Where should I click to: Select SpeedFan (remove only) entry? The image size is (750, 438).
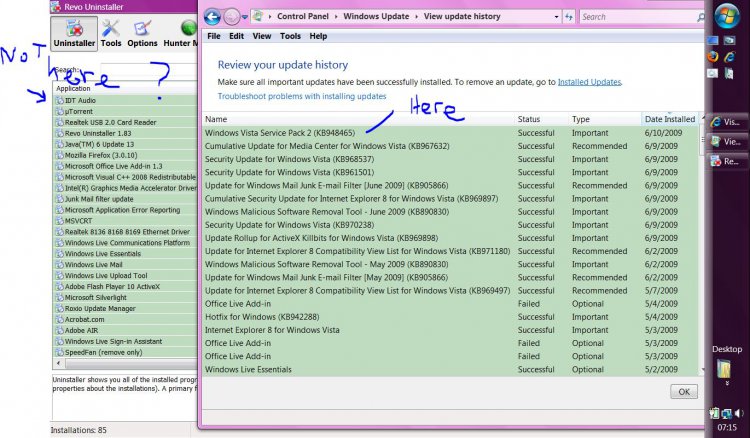[125, 352]
